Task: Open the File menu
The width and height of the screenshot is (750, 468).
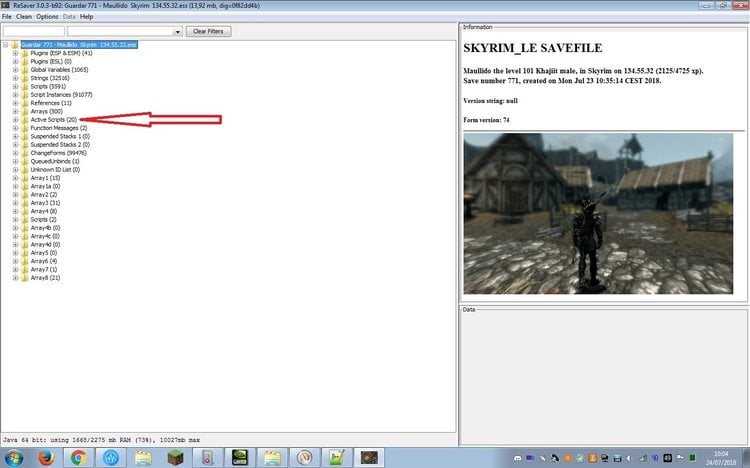Action: pyautogui.click(x=7, y=17)
